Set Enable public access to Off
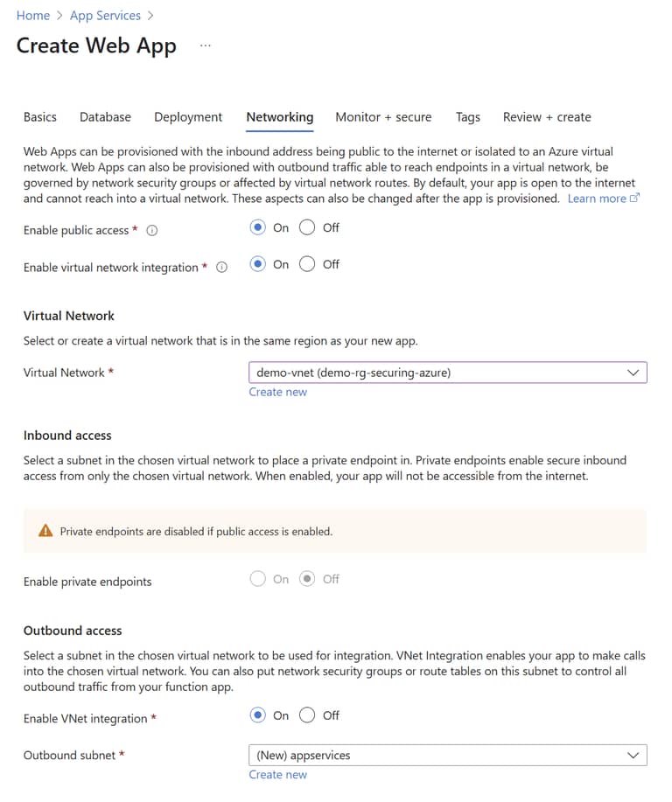672x802 pixels. (307, 227)
